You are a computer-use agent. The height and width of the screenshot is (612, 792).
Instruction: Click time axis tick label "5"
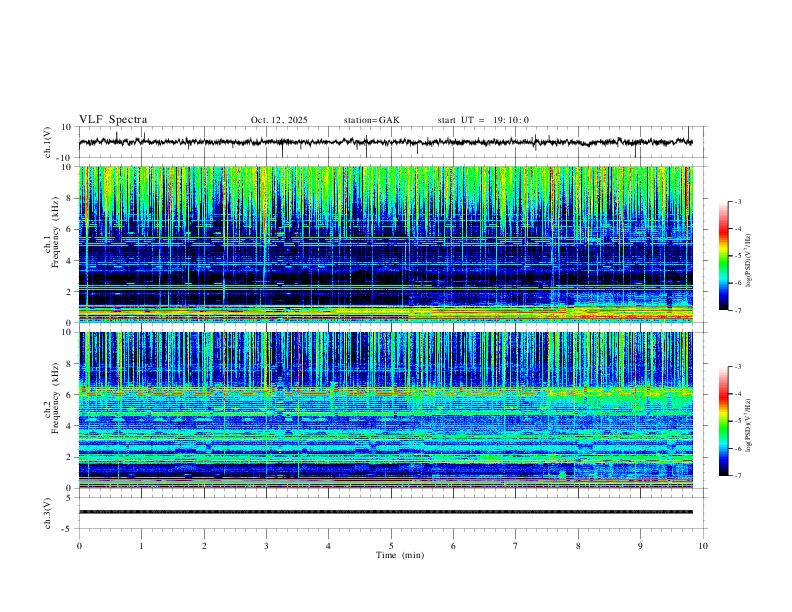click(x=391, y=546)
